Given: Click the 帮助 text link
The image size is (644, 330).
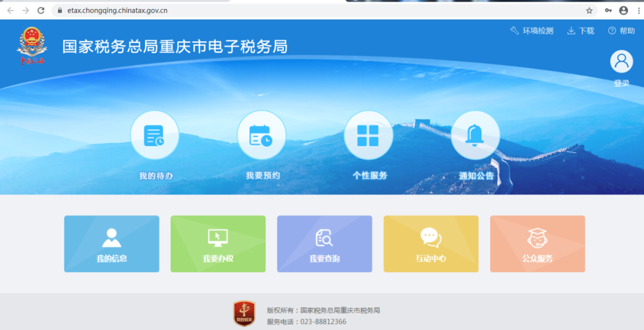Looking at the screenshot, I should pos(627,31).
